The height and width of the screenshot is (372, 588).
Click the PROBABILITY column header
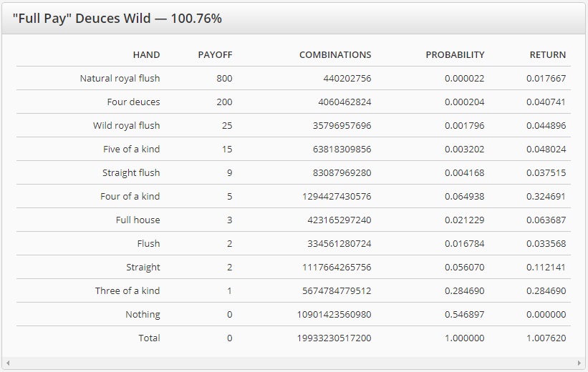[455, 54]
